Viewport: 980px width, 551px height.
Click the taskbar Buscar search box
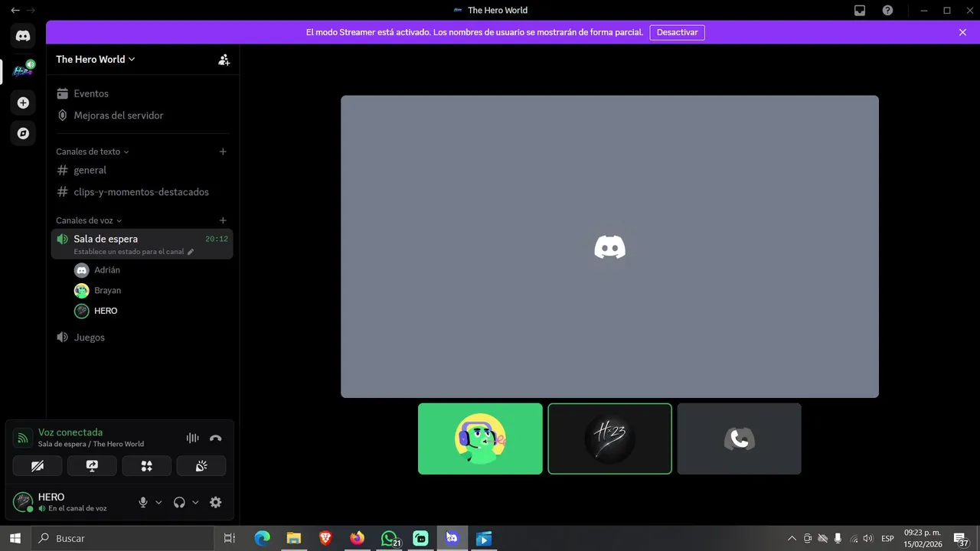point(122,538)
